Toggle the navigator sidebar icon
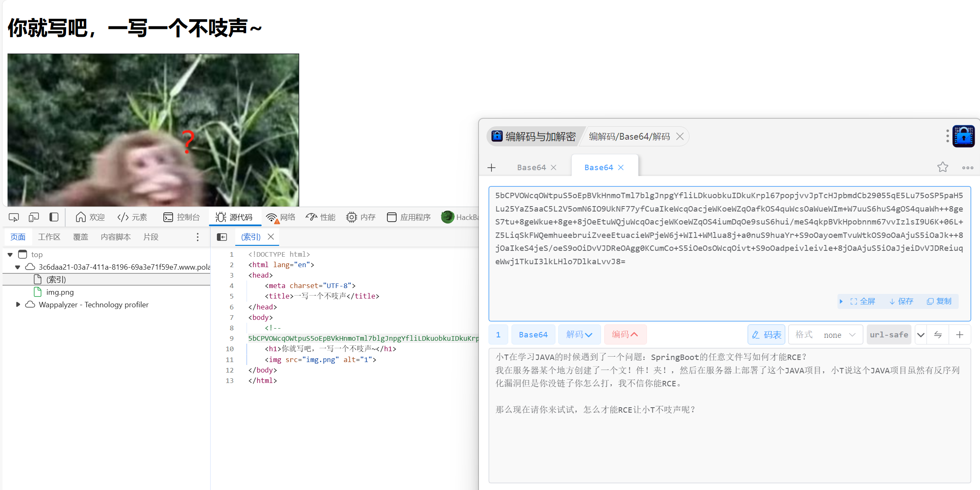Image resolution: width=980 pixels, height=490 pixels. (x=222, y=237)
